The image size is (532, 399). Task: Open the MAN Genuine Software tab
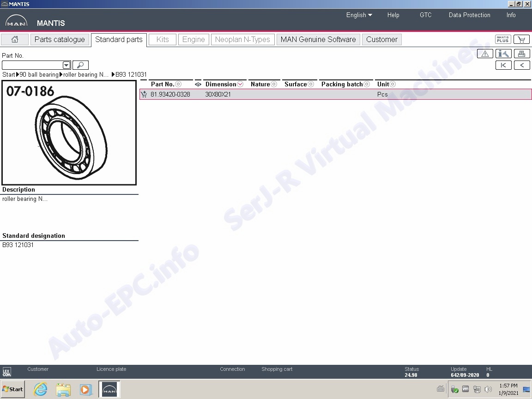point(318,39)
